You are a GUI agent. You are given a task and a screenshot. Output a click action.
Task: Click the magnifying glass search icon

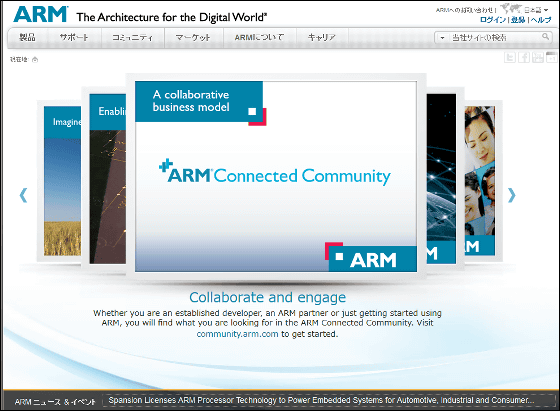click(x=545, y=37)
